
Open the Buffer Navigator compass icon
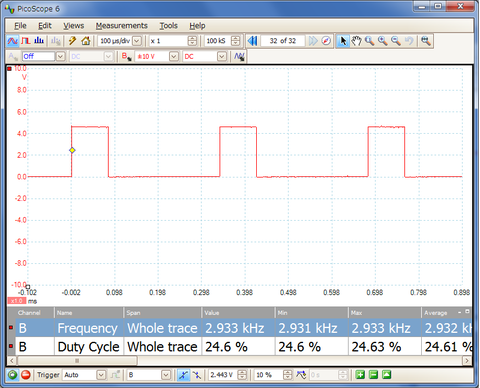(x=326, y=41)
